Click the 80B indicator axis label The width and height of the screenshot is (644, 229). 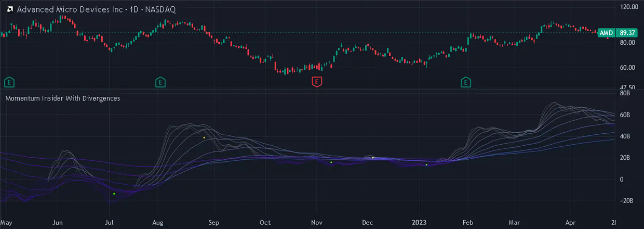pyautogui.click(x=625, y=94)
